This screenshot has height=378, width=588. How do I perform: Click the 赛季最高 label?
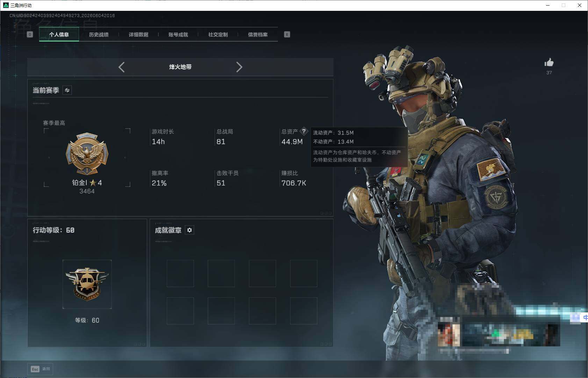54,123
